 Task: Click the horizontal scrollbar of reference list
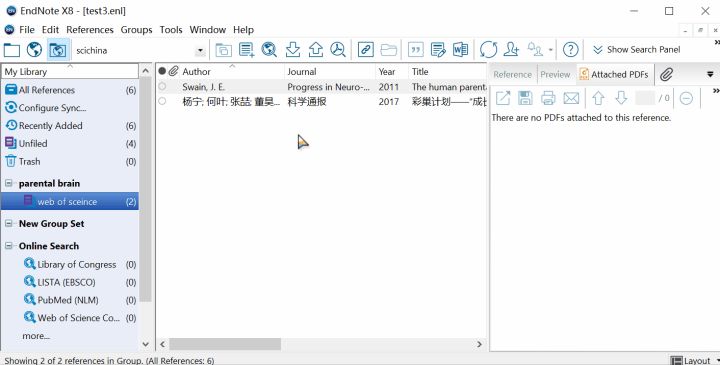click(x=225, y=344)
